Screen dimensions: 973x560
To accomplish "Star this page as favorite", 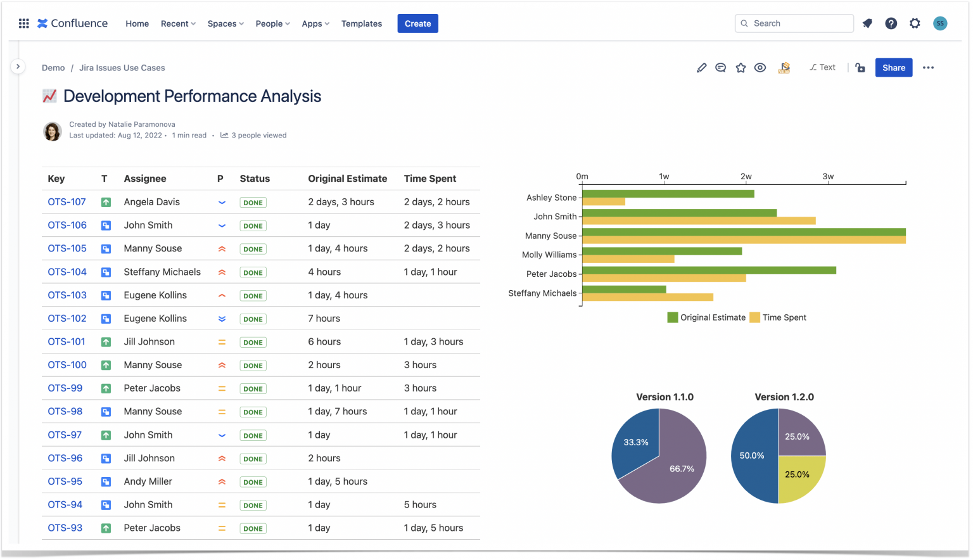I will [741, 67].
